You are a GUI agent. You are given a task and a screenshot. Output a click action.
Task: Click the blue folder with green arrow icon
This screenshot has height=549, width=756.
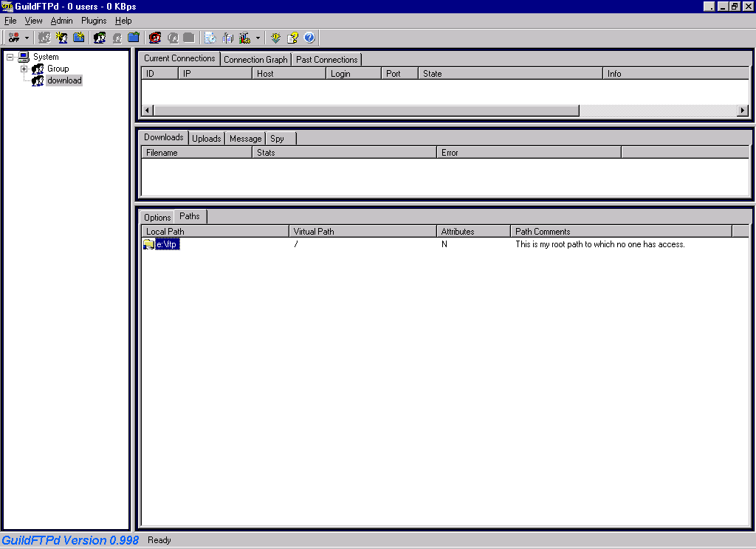(x=134, y=38)
